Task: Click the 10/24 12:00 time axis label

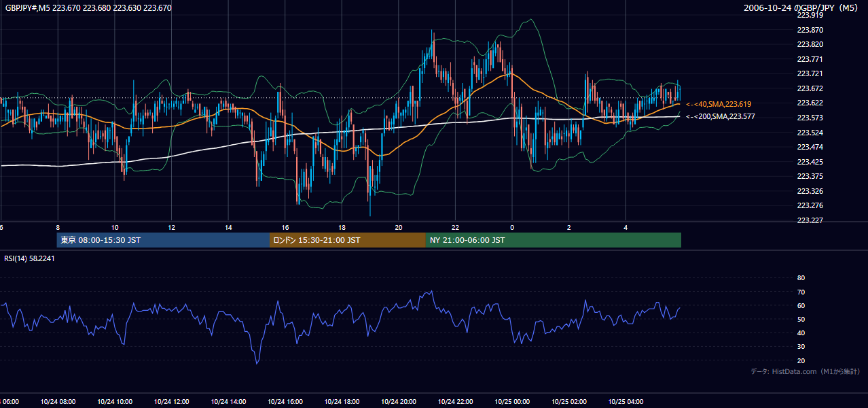Action: tap(171, 402)
